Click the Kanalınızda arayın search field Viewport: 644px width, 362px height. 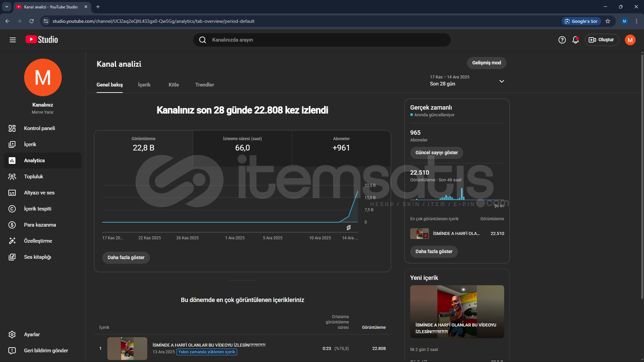(322, 40)
